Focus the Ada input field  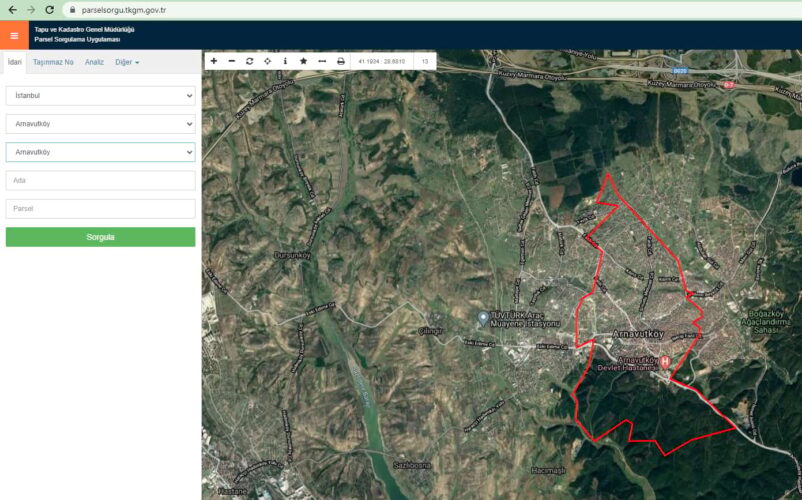tap(100, 180)
